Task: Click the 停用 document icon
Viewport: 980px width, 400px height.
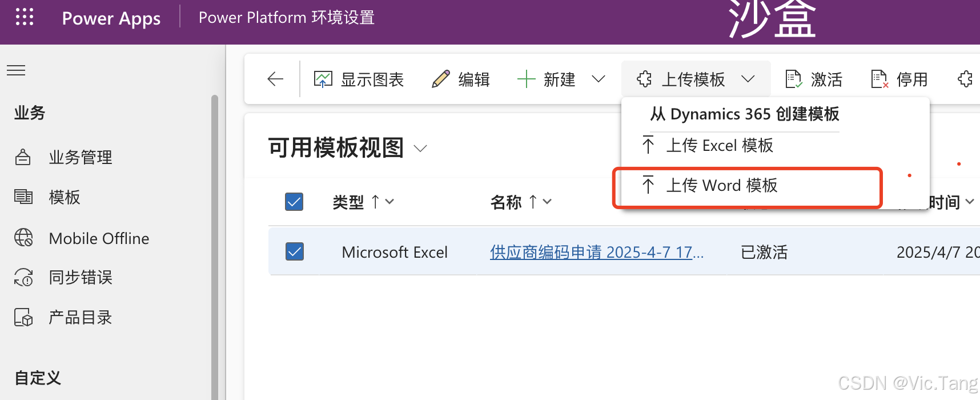Action: tap(879, 79)
